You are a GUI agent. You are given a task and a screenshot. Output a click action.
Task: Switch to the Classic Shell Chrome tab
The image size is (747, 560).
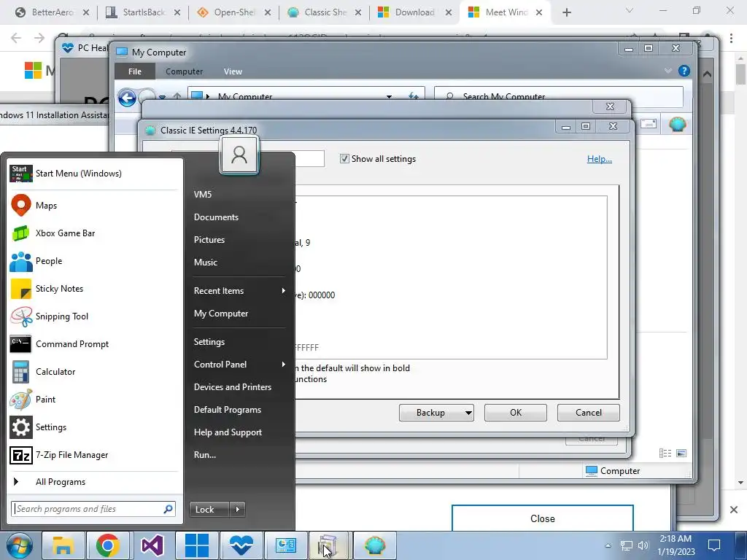[325, 12]
